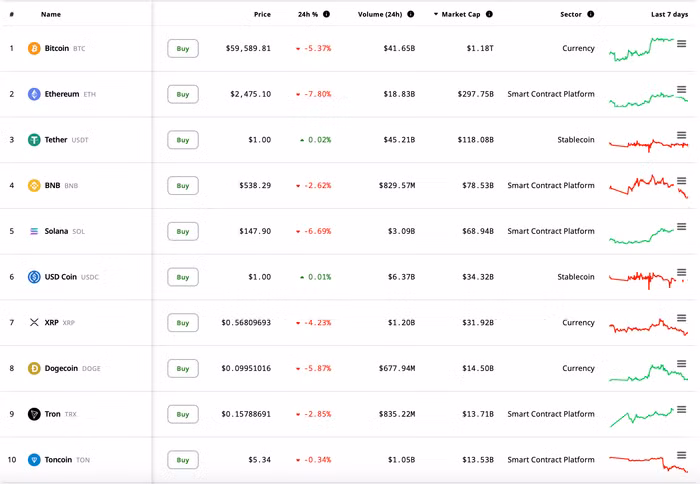This screenshot has width=700, height=484.
Task: Open the hamburger menu in Bitcoin row
Action: point(682,44)
